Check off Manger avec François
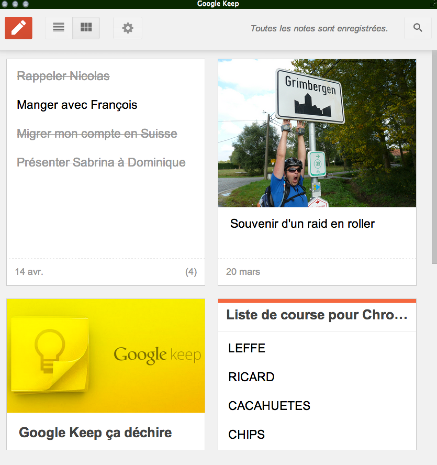The height and width of the screenshot is (465, 437). click(x=77, y=105)
